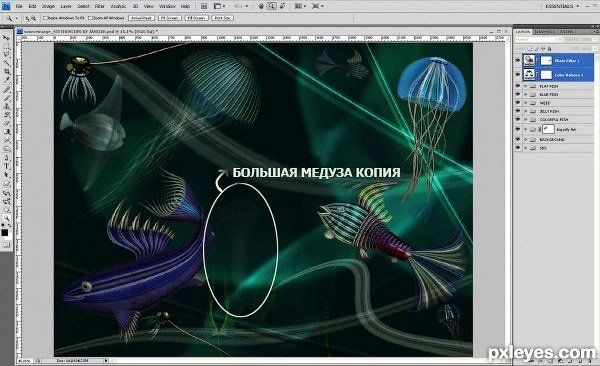The image size is (600, 366).
Task: Enable Resize Windows To Fit checkbox
Action: click(x=45, y=18)
